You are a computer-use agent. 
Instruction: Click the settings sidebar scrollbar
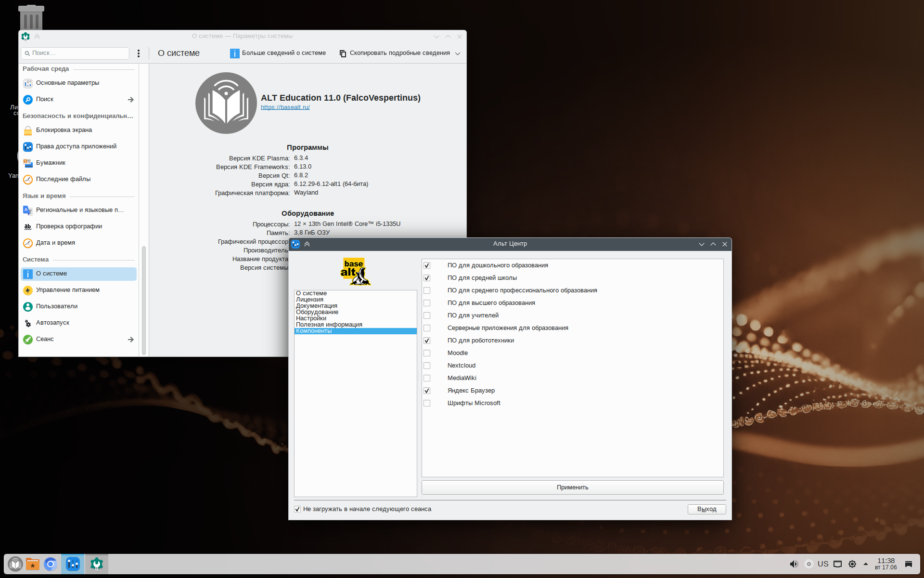(x=143, y=301)
